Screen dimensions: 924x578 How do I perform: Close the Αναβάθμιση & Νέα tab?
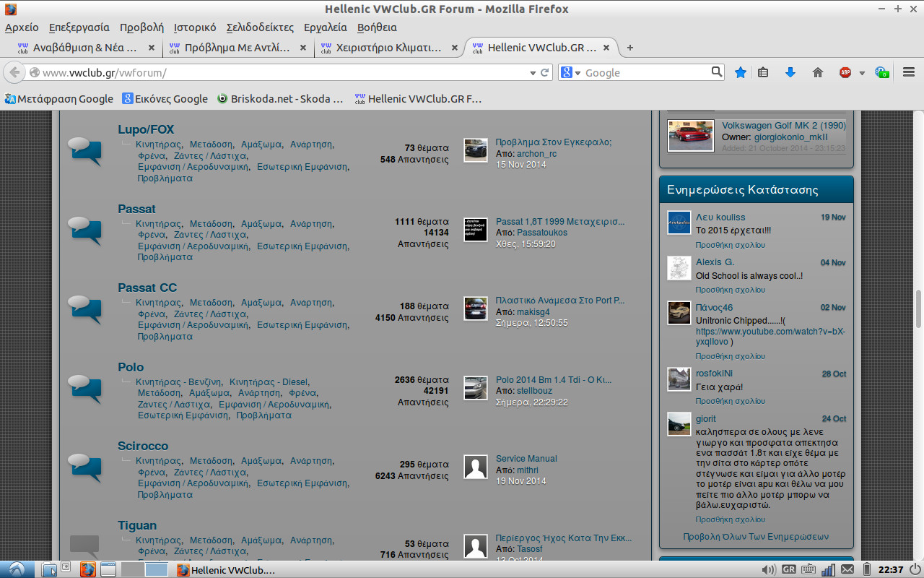(152, 48)
